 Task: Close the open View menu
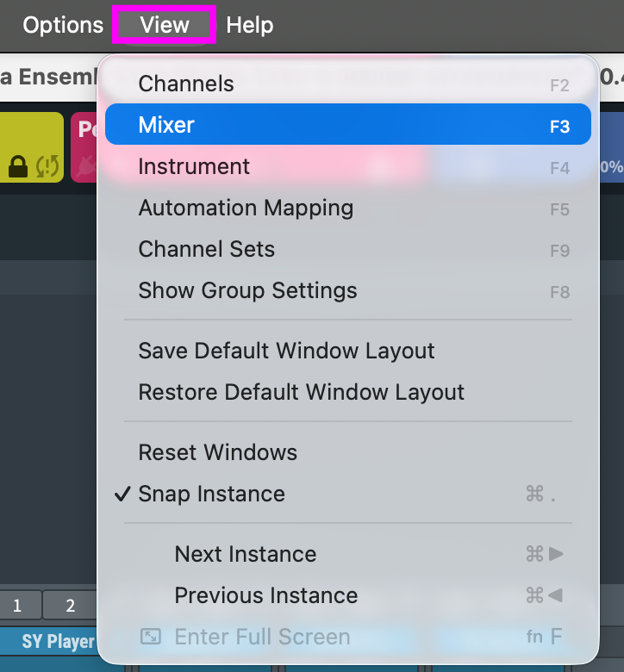tap(164, 25)
